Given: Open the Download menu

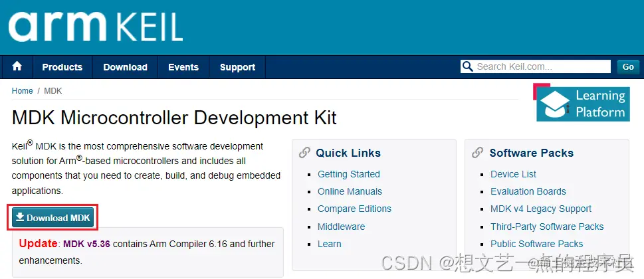Looking at the screenshot, I should (x=125, y=67).
